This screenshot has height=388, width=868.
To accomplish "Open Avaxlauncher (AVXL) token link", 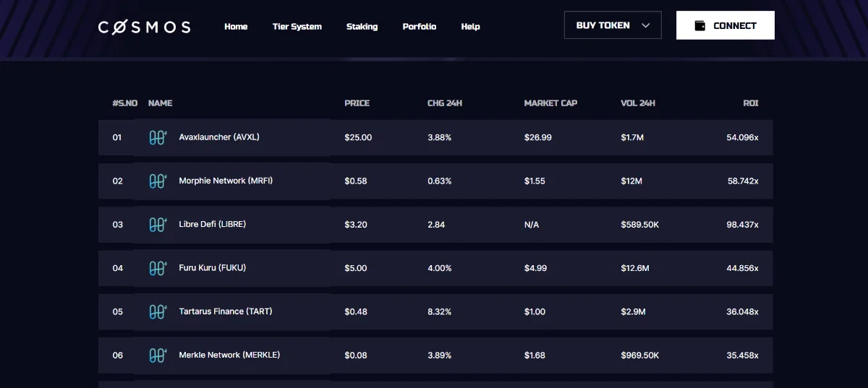I will click(219, 137).
